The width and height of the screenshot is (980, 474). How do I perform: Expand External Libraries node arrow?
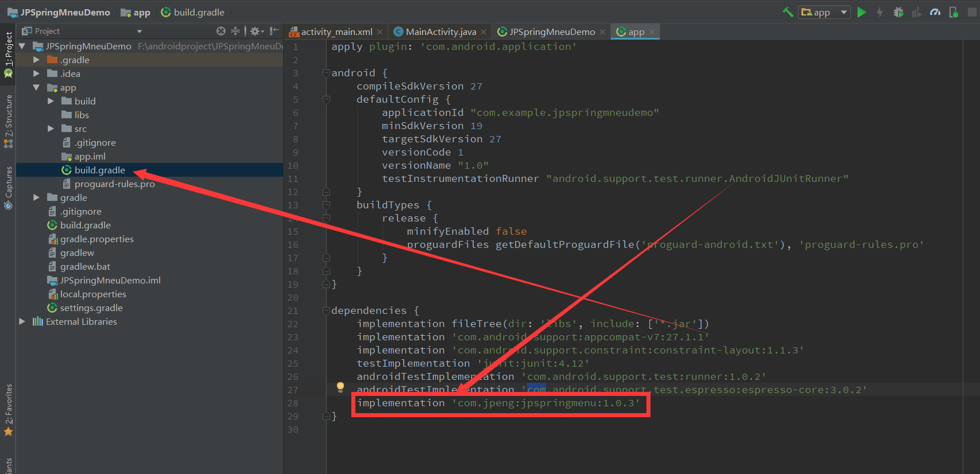pyautogui.click(x=22, y=321)
